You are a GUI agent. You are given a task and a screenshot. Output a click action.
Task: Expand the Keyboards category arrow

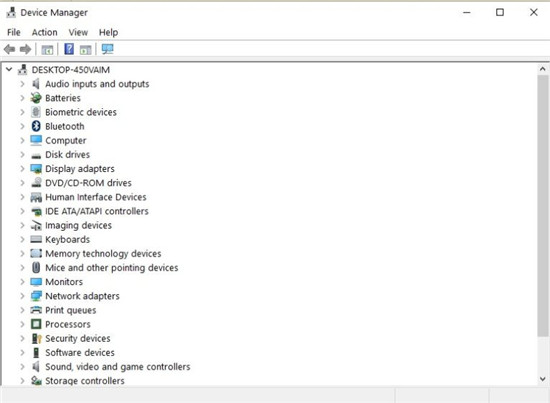[22, 239]
